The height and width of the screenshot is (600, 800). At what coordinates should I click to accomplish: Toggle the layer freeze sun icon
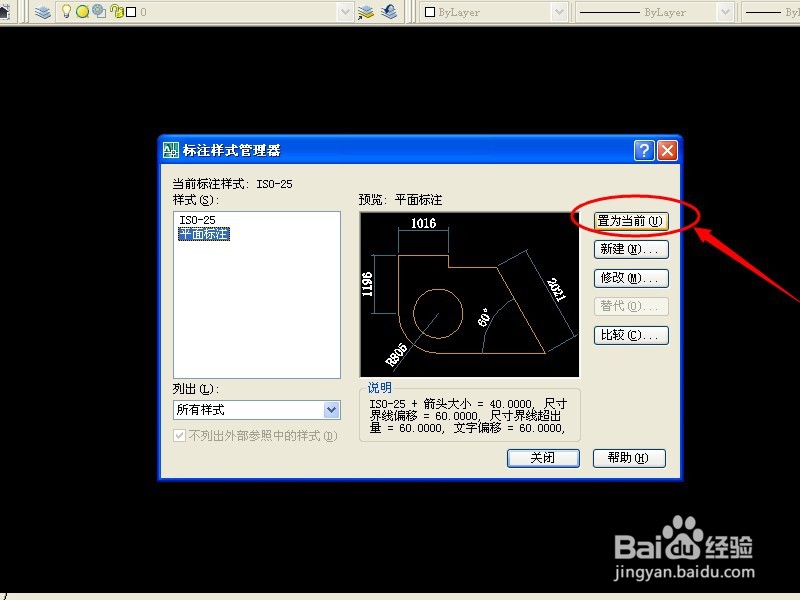82,11
